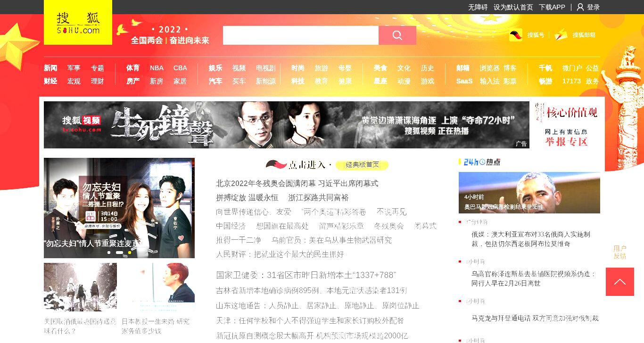The image size is (644, 343).
Task: Click 下载APP link
Action: pos(552,7)
